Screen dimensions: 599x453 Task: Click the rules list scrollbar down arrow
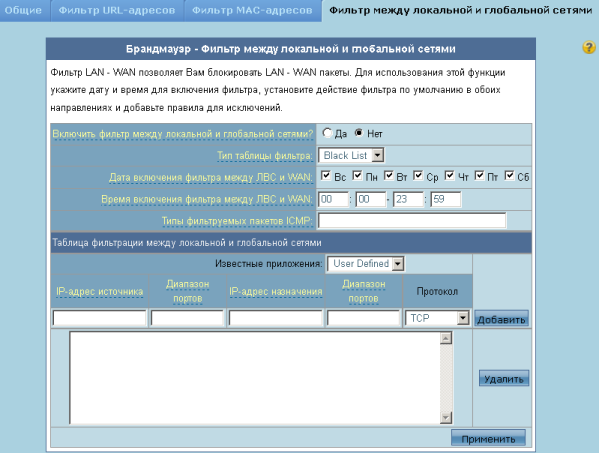(x=446, y=417)
